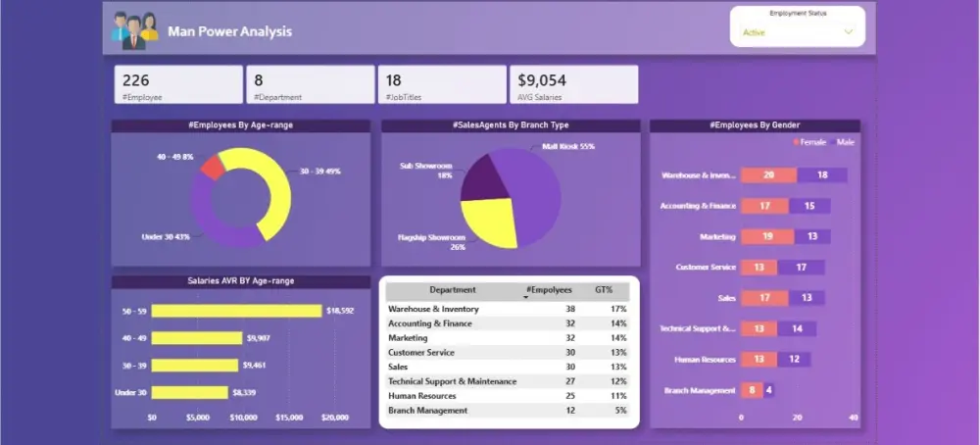
Task: Click the Salaries AVR BY Age-range title
Action: pyautogui.click(x=241, y=281)
